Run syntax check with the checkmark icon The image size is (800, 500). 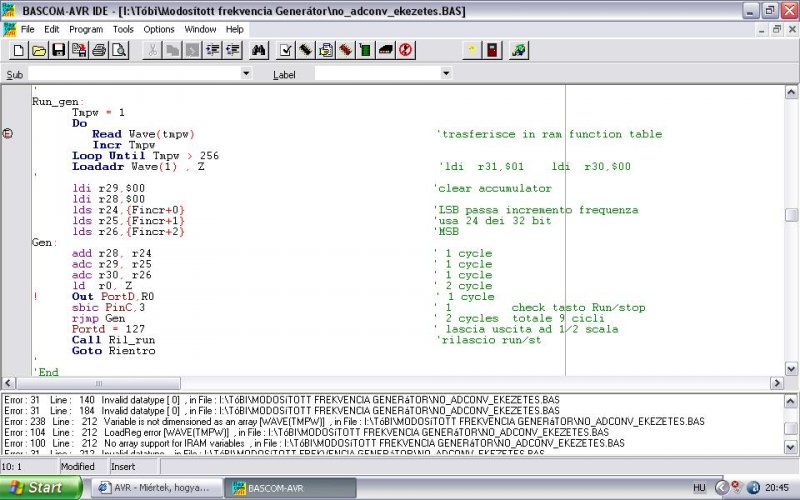tap(286, 50)
